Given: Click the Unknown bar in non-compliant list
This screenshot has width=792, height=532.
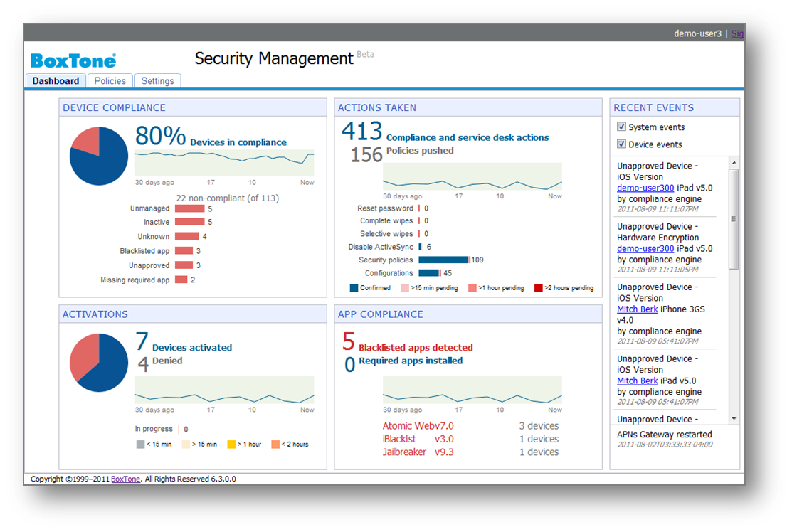Looking at the screenshot, I should point(187,236).
